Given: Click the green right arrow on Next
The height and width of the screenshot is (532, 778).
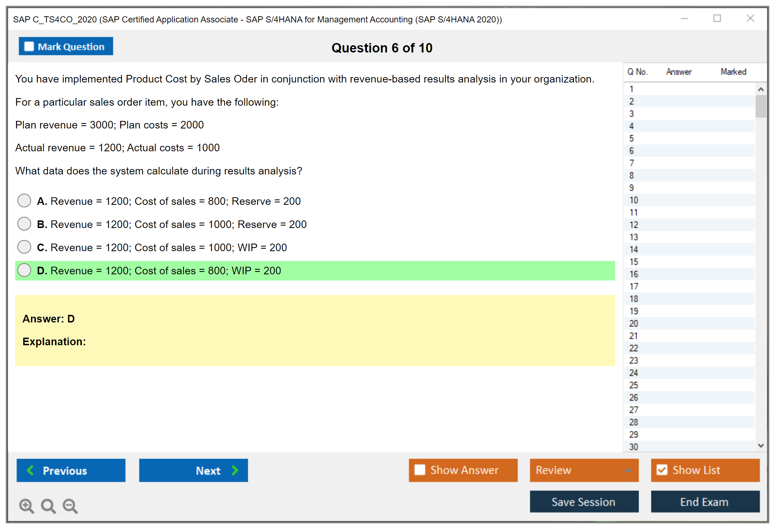Looking at the screenshot, I should (235, 470).
